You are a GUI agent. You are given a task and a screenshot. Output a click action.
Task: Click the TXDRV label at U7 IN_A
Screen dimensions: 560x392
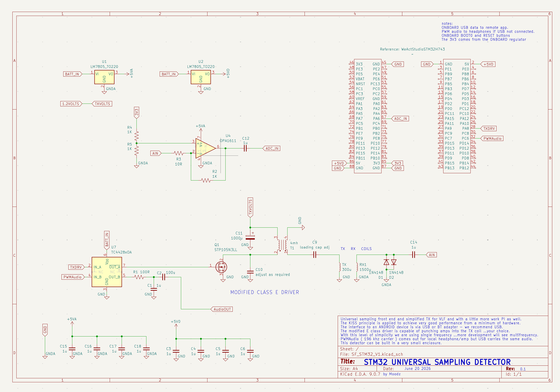76,267
